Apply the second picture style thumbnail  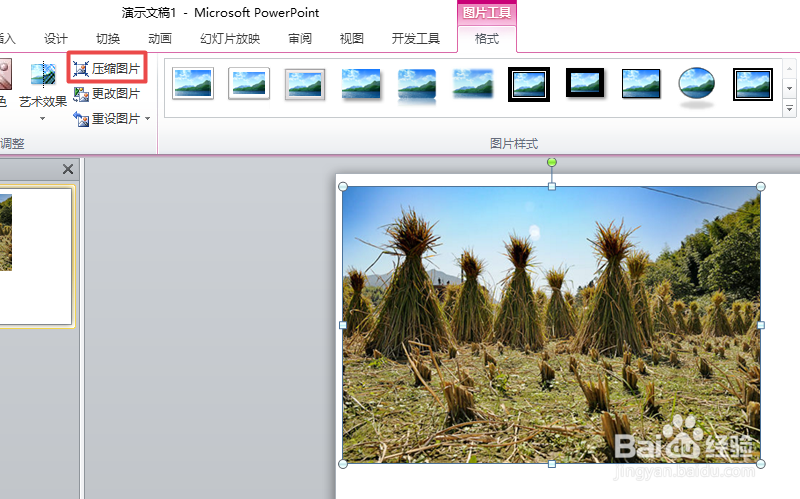[x=249, y=84]
